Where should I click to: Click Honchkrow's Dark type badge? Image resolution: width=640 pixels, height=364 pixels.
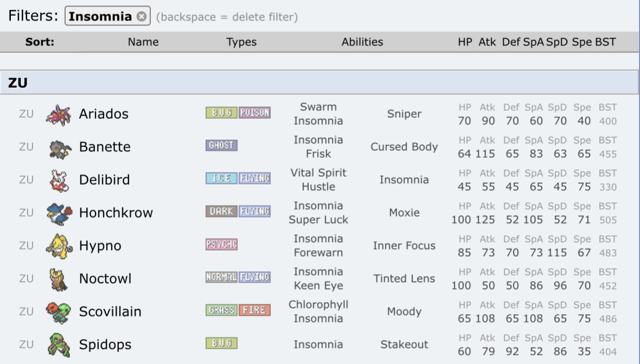221,212
